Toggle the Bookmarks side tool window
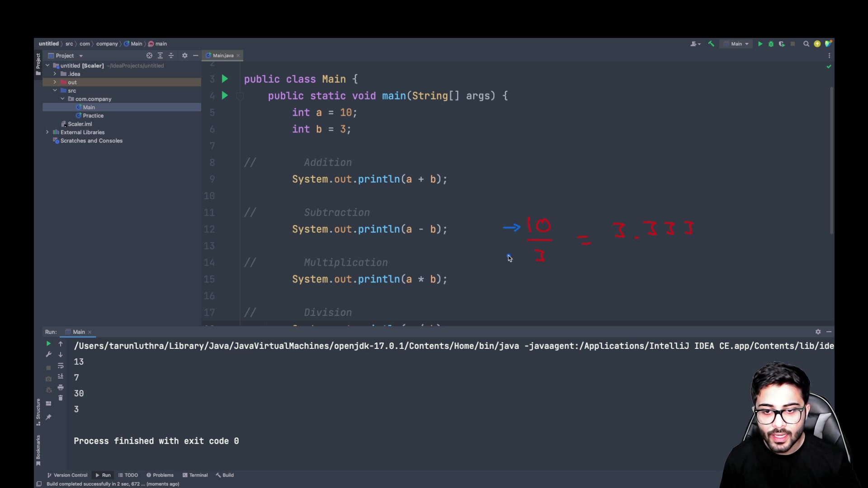The width and height of the screenshot is (868, 488). click(38, 450)
